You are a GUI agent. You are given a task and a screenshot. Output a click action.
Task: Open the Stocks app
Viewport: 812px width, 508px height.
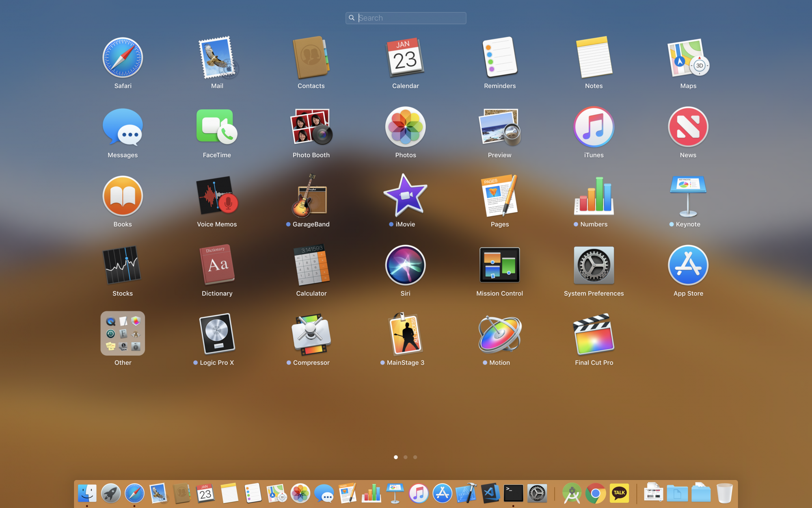[123, 265]
